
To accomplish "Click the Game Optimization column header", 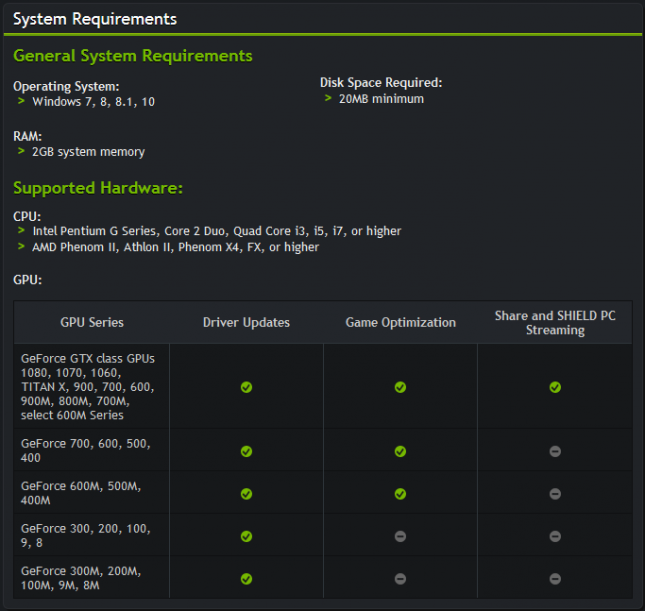I will click(x=401, y=322).
